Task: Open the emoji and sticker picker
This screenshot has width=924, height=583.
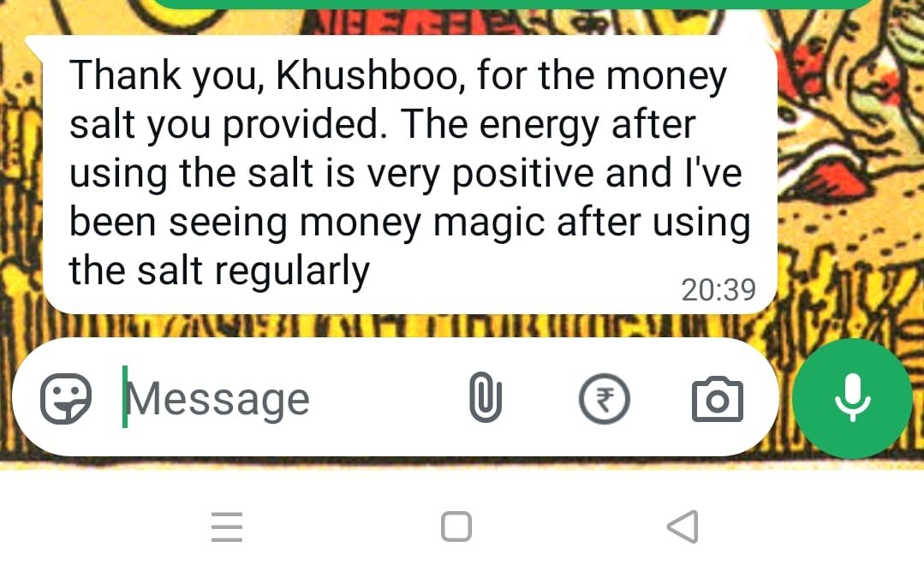Action: tap(65, 399)
